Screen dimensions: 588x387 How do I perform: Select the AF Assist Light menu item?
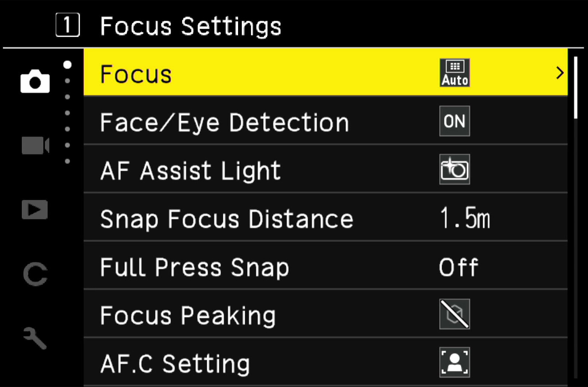coord(326,169)
